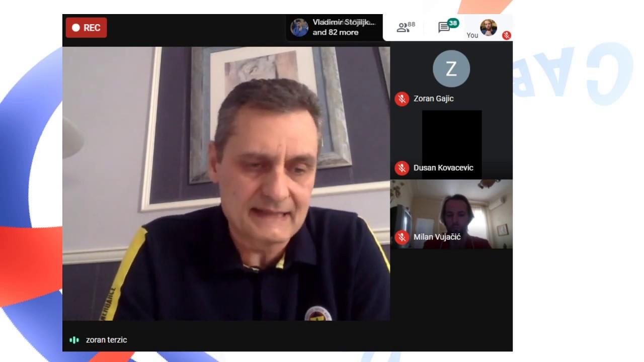Select Dusan Kovacevic's black video tile
The width and height of the screenshot is (644, 362).
452,145
